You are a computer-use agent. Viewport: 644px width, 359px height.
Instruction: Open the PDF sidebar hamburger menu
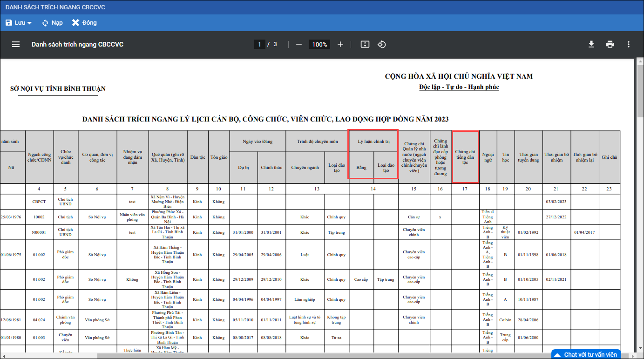(16, 44)
